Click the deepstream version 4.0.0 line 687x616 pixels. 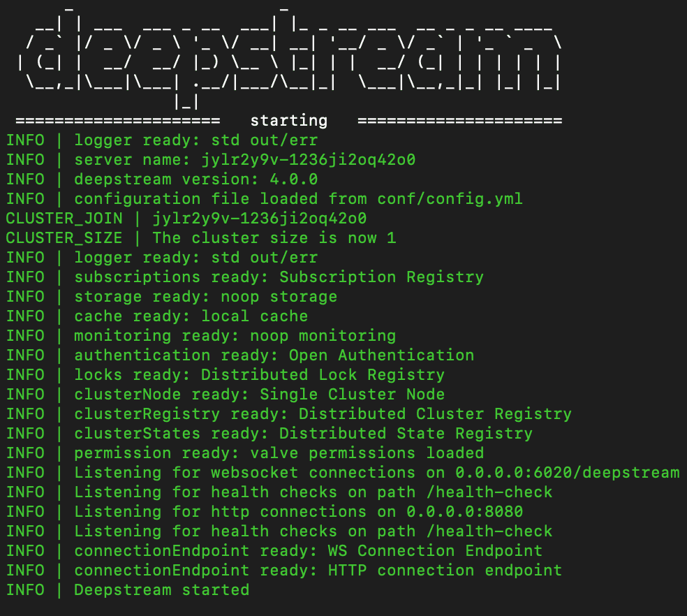162,179
